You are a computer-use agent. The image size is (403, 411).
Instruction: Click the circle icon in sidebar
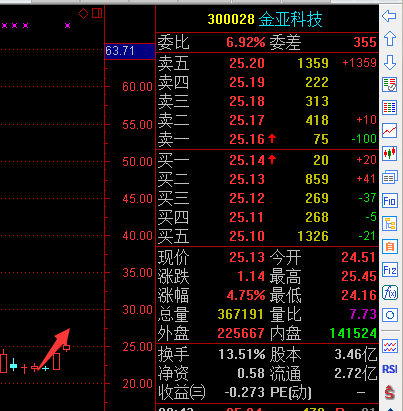click(389, 315)
